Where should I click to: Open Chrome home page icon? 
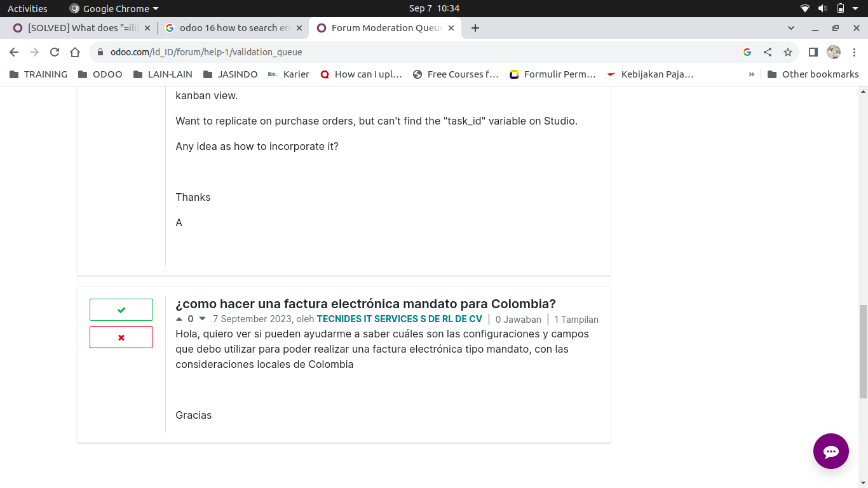tap(75, 52)
